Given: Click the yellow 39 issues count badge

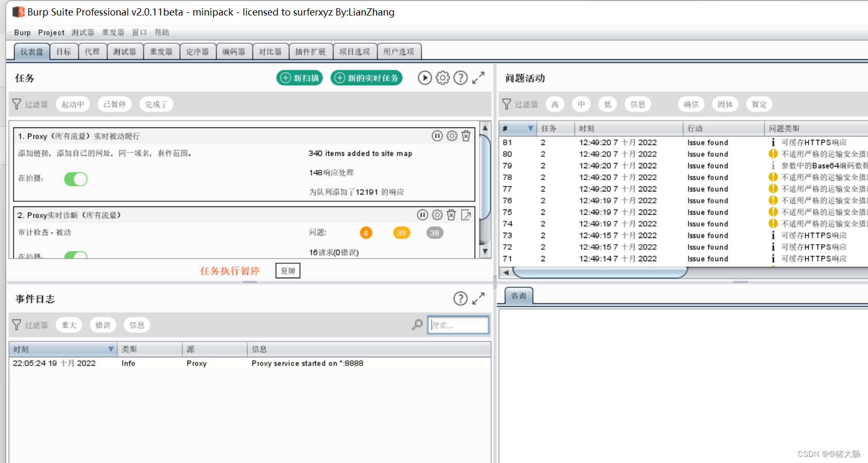Looking at the screenshot, I should tap(401, 233).
